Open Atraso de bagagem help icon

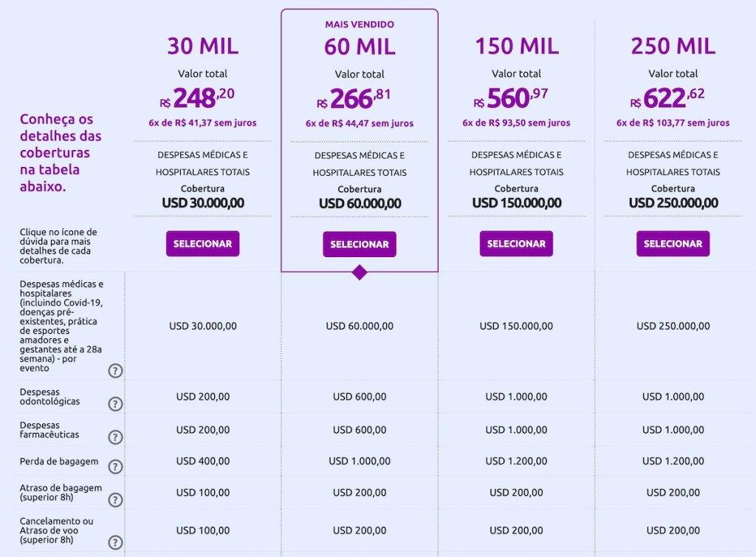pos(115,500)
